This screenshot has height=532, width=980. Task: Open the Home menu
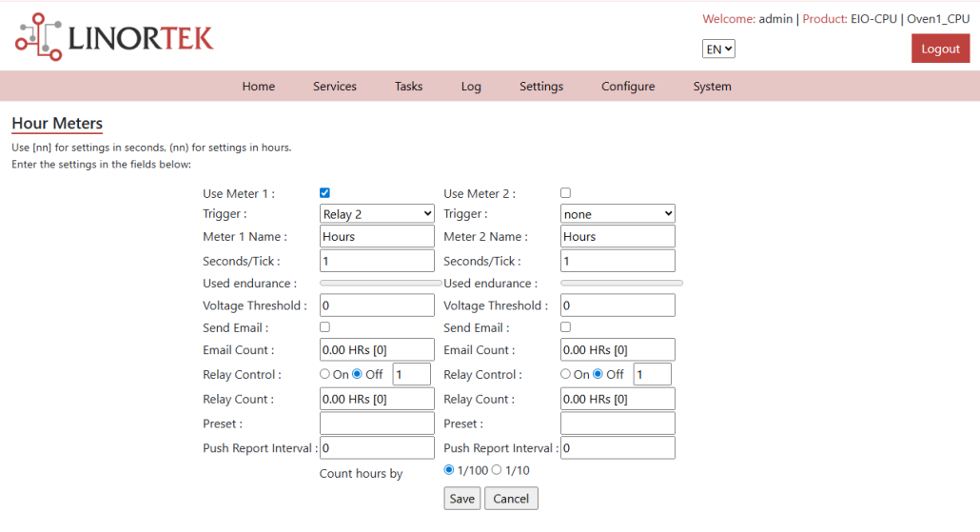pos(258,87)
